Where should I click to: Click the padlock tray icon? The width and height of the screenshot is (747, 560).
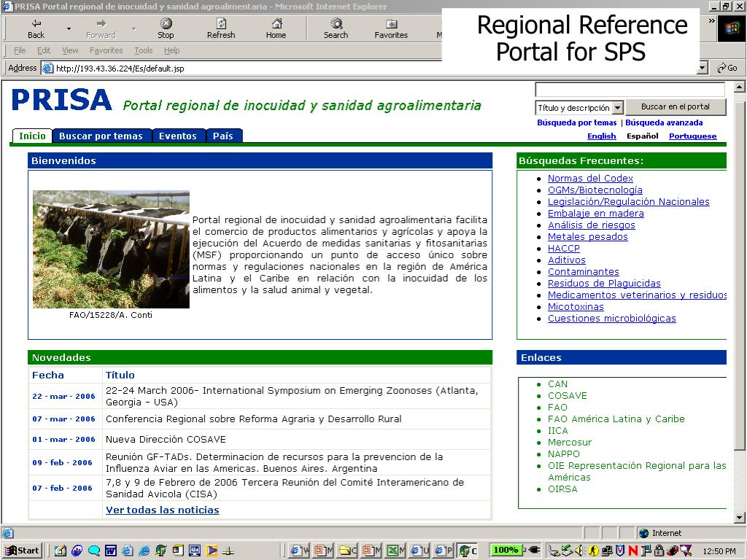tap(659, 551)
